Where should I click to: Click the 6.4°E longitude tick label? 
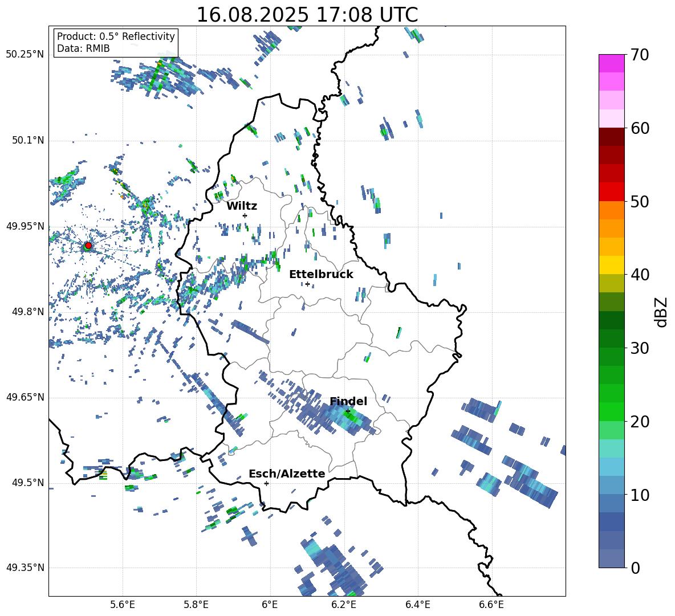tap(417, 605)
